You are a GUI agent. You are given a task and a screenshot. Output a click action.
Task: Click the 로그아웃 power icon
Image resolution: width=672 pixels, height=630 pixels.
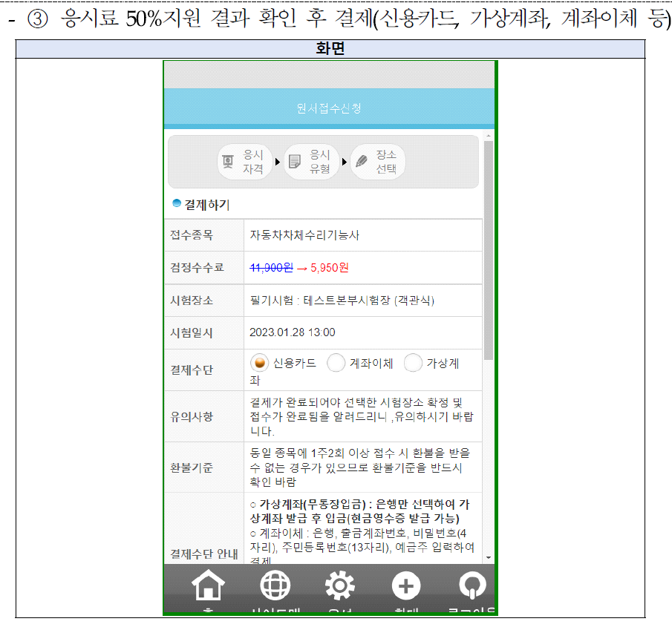tap(472, 585)
